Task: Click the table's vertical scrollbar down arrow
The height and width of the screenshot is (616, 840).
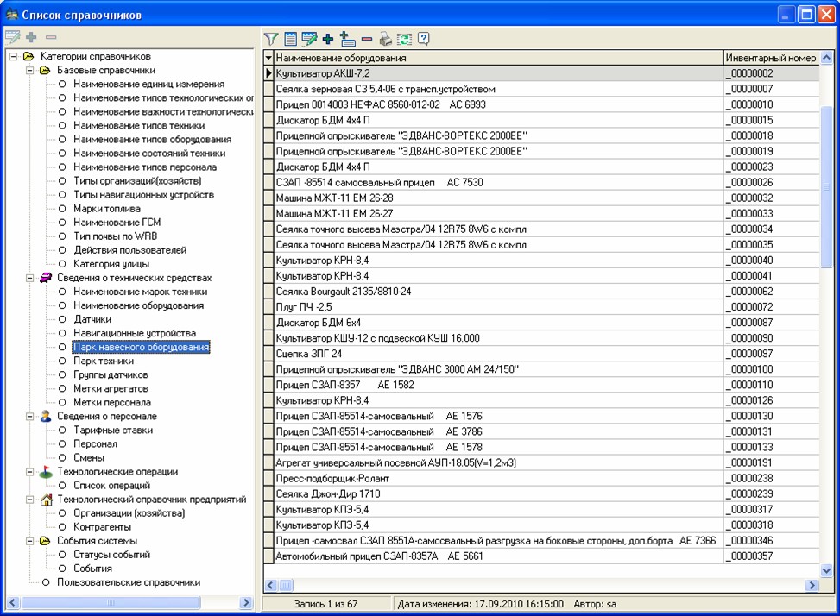Action: point(826,569)
